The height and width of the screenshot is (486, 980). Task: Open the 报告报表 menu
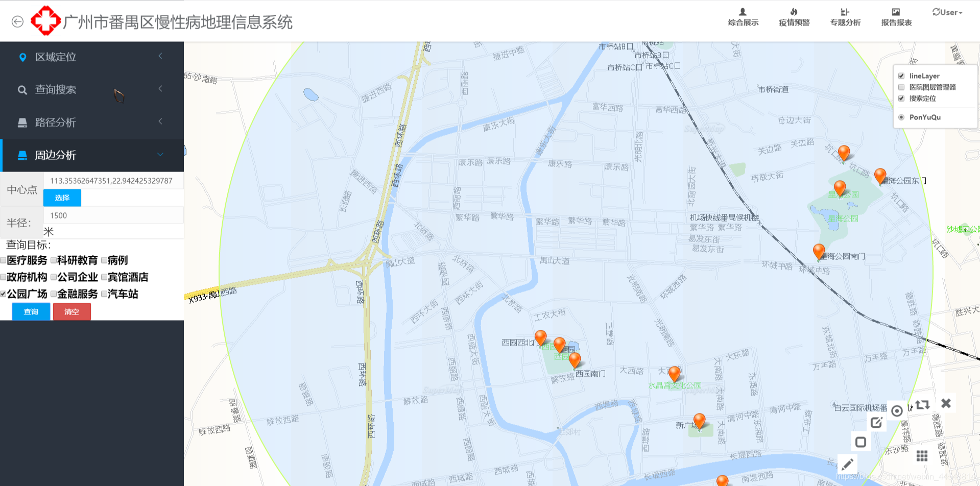tap(896, 17)
